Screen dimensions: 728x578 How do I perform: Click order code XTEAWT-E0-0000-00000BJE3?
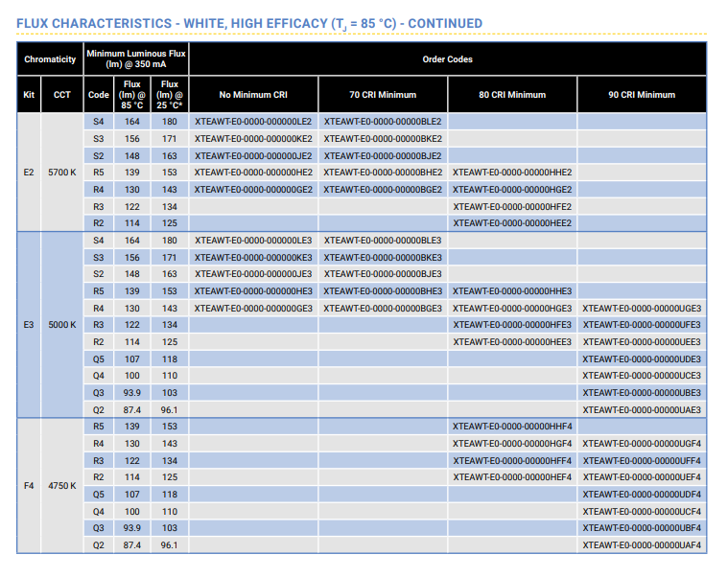[383, 274]
